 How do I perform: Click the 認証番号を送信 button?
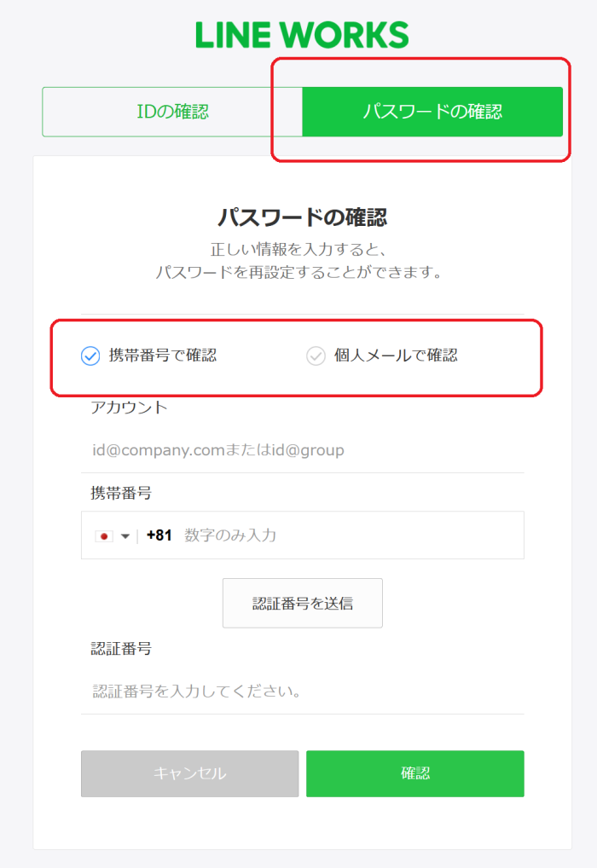pos(303,604)
